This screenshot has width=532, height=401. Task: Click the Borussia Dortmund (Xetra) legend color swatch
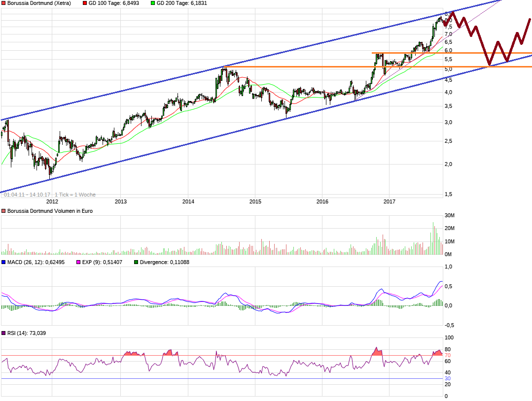click(4, 3)
